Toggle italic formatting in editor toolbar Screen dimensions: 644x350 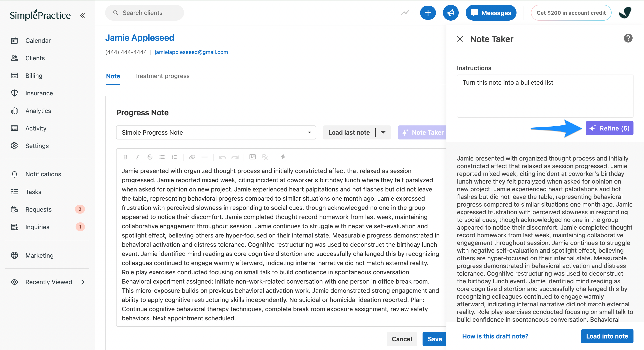(x=137, y=157)
